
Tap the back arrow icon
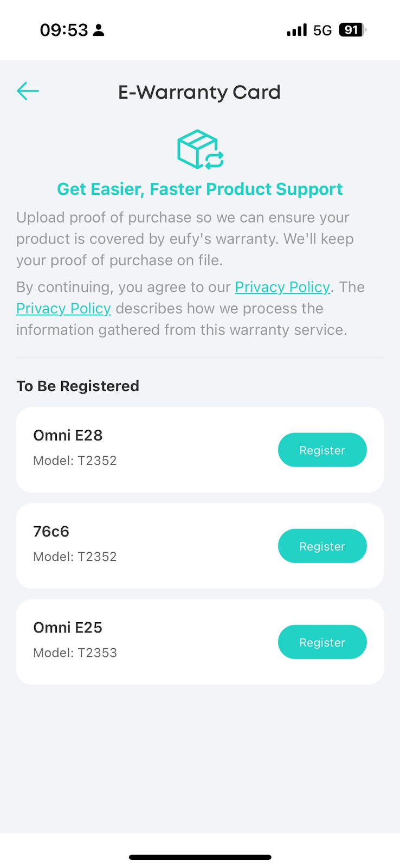tap(28, 91)
